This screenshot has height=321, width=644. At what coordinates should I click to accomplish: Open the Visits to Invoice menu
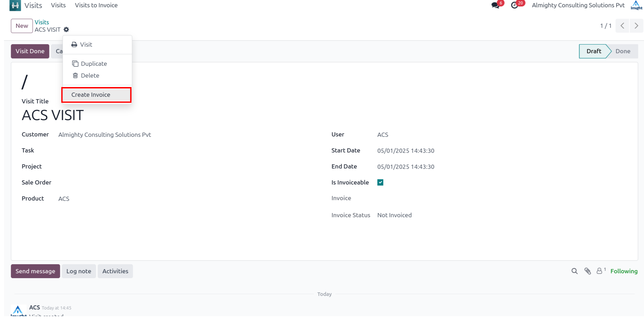(x=96, y=5)
